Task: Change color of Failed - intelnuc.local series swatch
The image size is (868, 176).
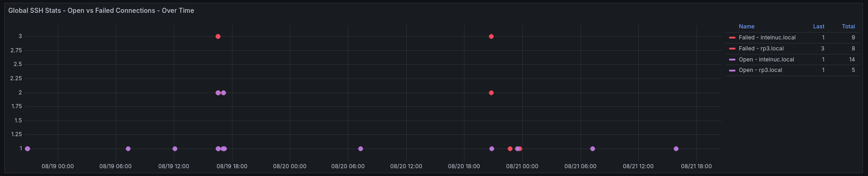Action: click(x=732, y=38)
